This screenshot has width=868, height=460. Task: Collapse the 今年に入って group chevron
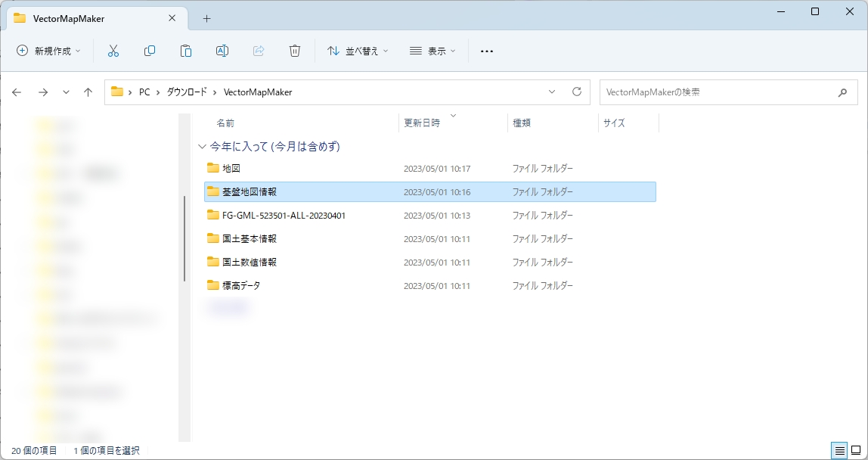coord(201,146)
